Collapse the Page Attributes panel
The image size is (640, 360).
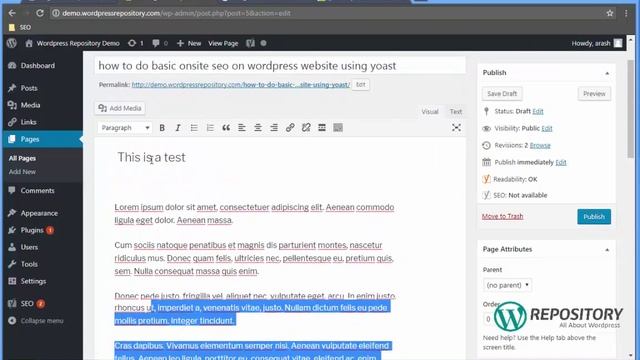[x=607, y=249]
